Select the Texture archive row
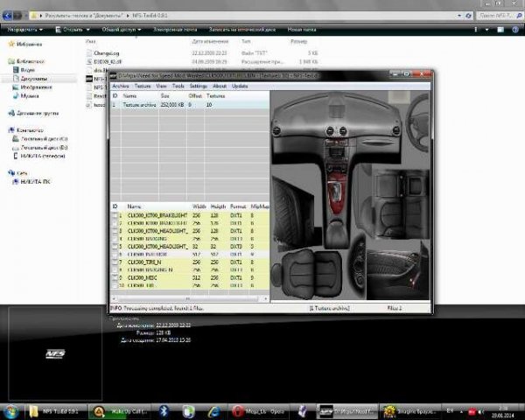 (x=190, y=105)
